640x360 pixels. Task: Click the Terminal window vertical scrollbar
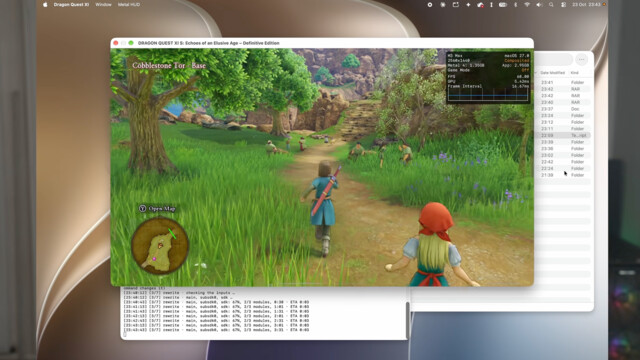(x=407, y=320)
